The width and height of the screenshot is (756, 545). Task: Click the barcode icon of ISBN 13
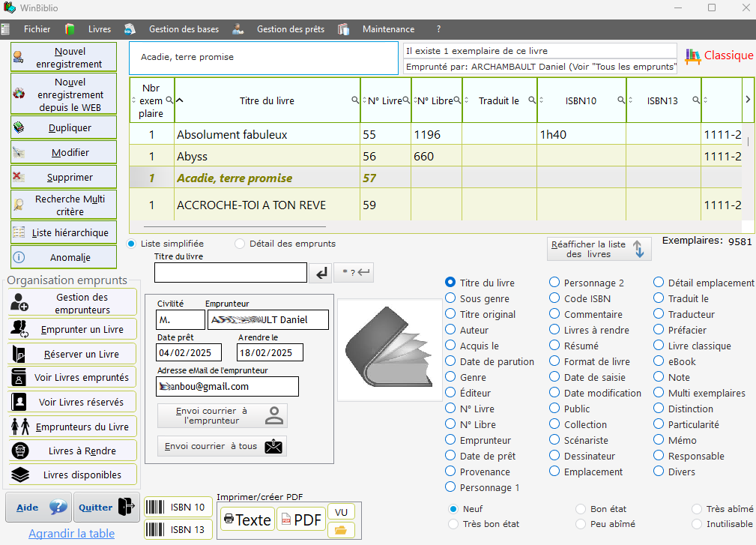click(x=155, y=529)
